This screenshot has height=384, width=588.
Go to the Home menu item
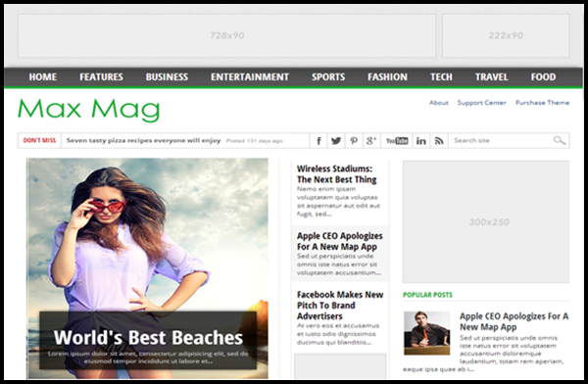click(x=43, y=76)
